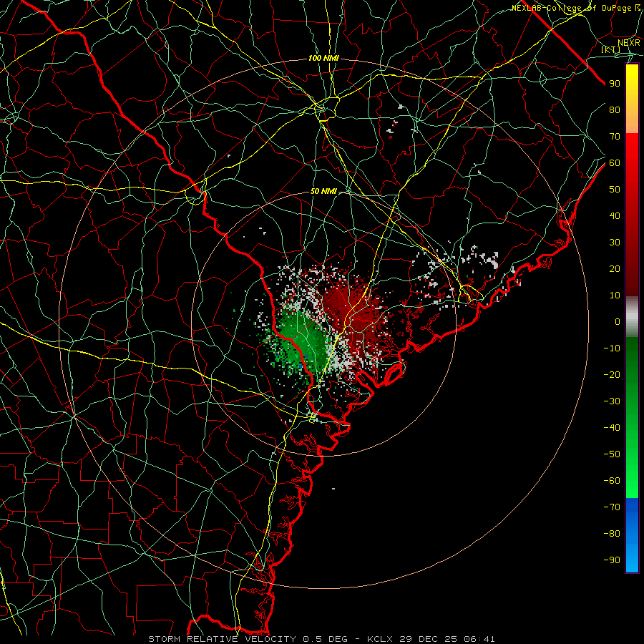The height and width of the screenshot is (644, 644).
Task: Click the -20 value on the velocity scale
Action: pyautogui.click(x=612, y=374)
